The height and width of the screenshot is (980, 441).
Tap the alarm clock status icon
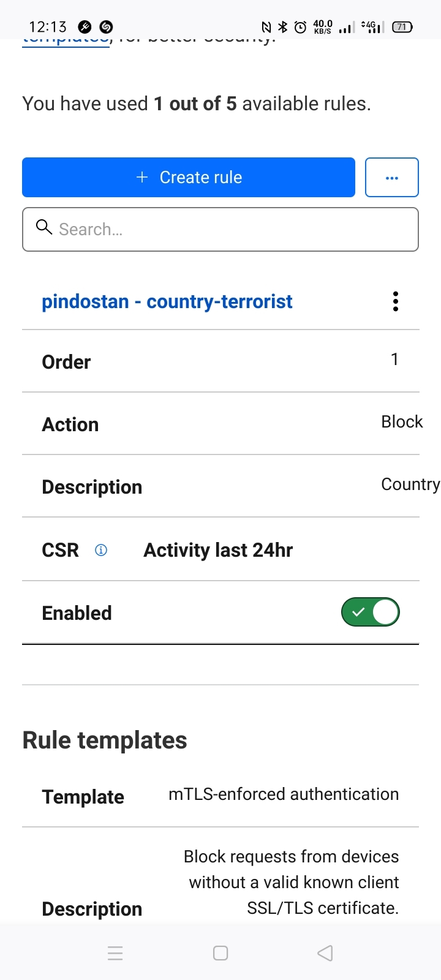pyautogui.click(x=300, y=27)
